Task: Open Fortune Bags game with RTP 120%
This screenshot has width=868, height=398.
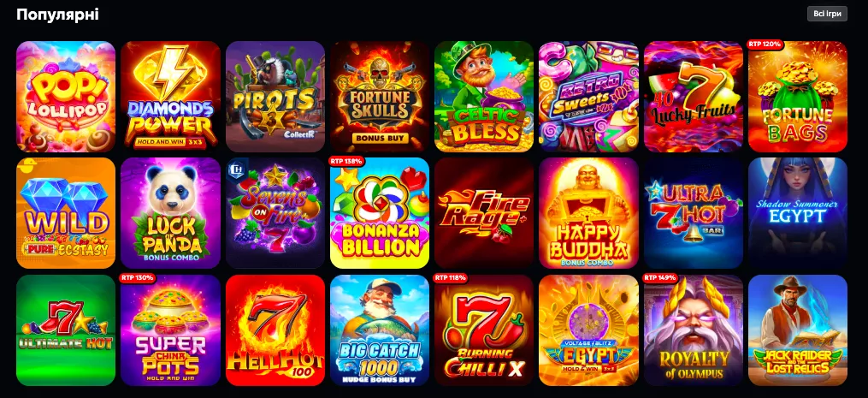Action: click(798, 97)
